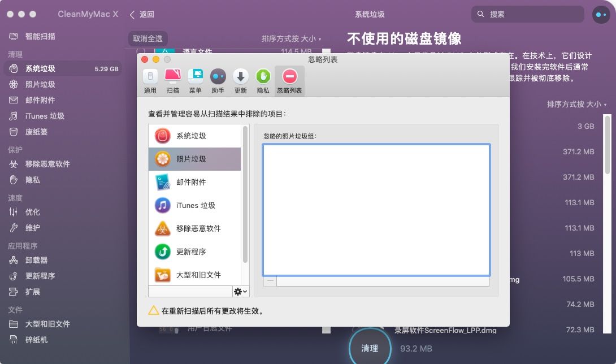
Task: Select the 忽略列表 preferences tab
Action: [289, 81]
